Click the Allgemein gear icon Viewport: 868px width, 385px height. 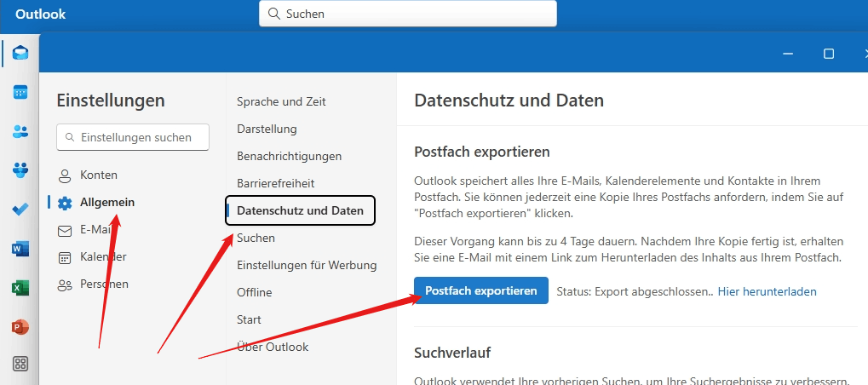65,203
